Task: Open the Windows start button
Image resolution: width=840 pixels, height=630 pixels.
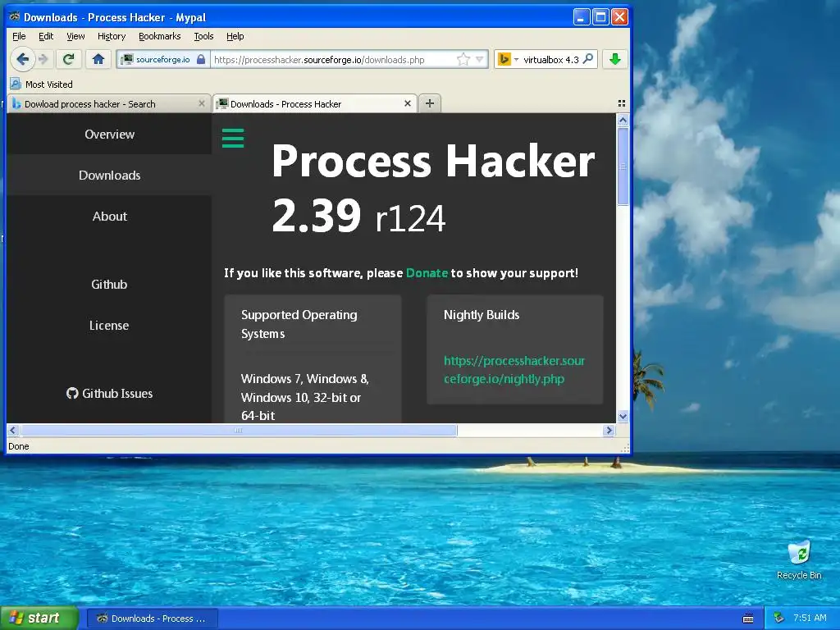Action: (39, 619)
